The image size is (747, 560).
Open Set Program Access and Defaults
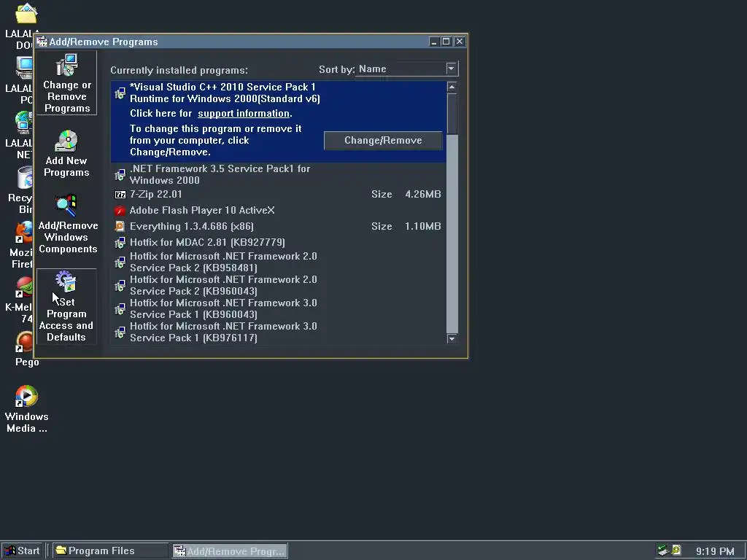click(x=66, y=306)
